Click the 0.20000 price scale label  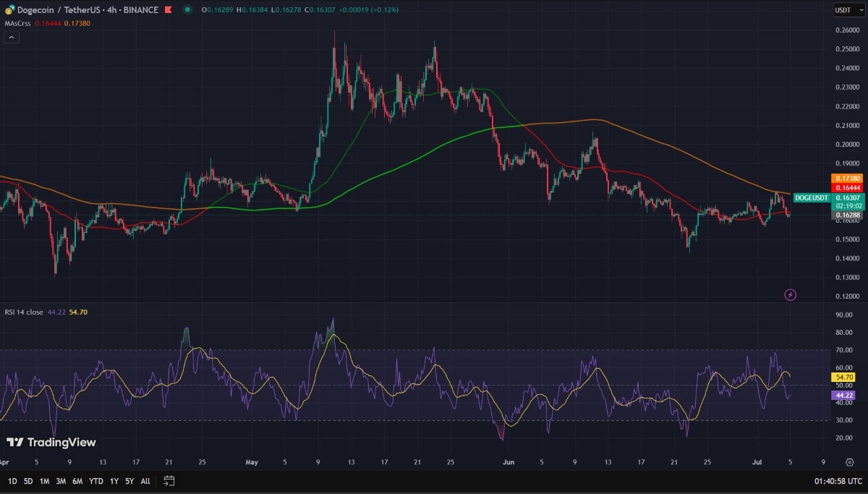[846, 144]
